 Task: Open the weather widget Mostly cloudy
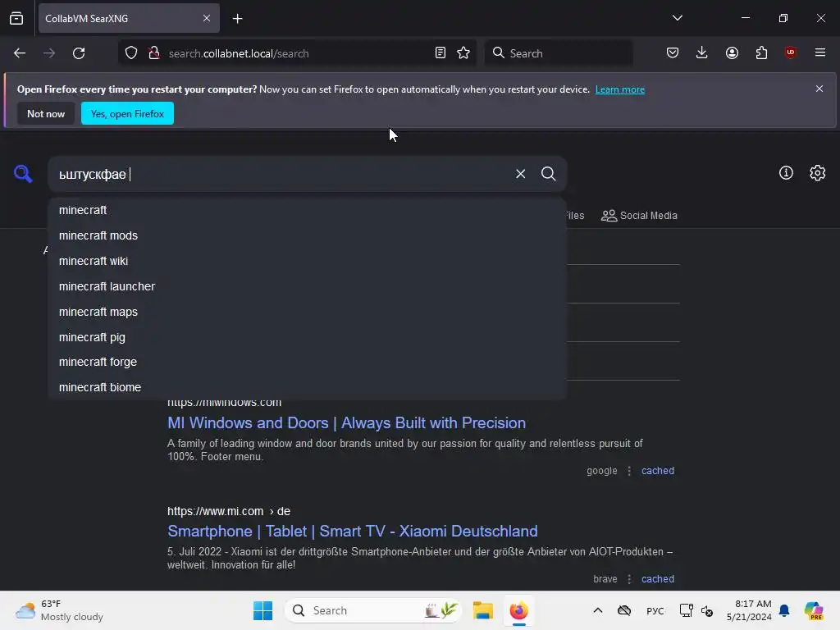(x=59, y=610)
